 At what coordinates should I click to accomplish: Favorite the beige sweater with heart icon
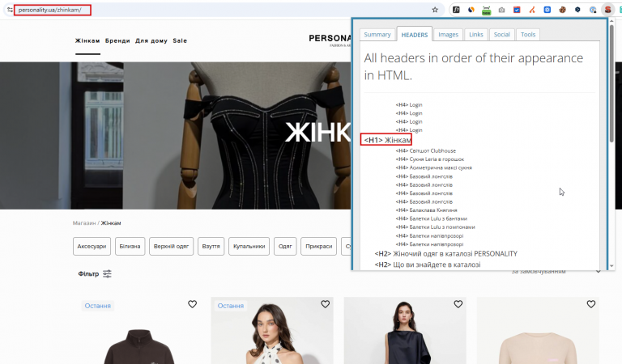click(591, 304)
